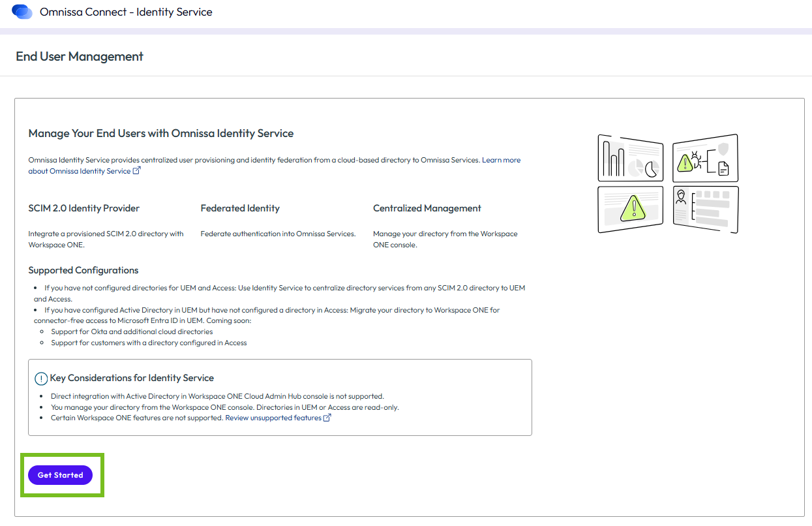Click Support for Okta and additional cloud directories

tap(132, 332)
